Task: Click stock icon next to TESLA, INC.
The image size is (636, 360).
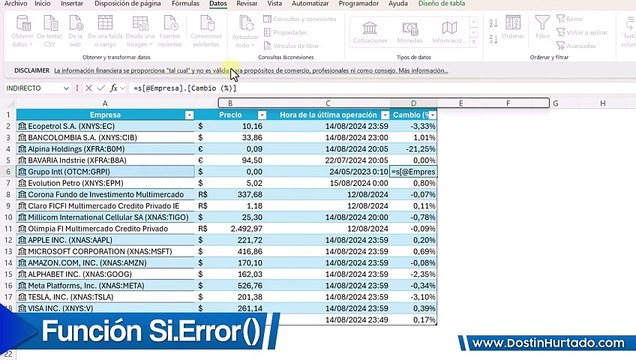Action: pyautogui.click(x=22, y=297)
